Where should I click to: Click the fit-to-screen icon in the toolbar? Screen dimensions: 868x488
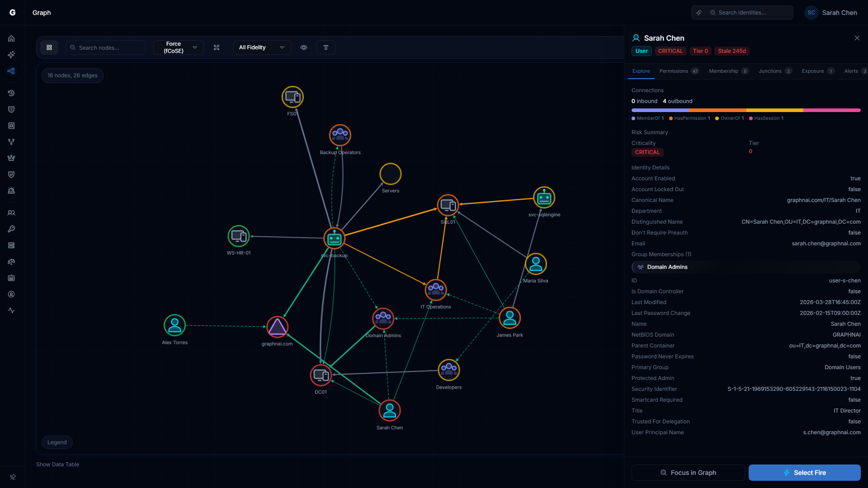pyautogui.click(x=217, y=47)
